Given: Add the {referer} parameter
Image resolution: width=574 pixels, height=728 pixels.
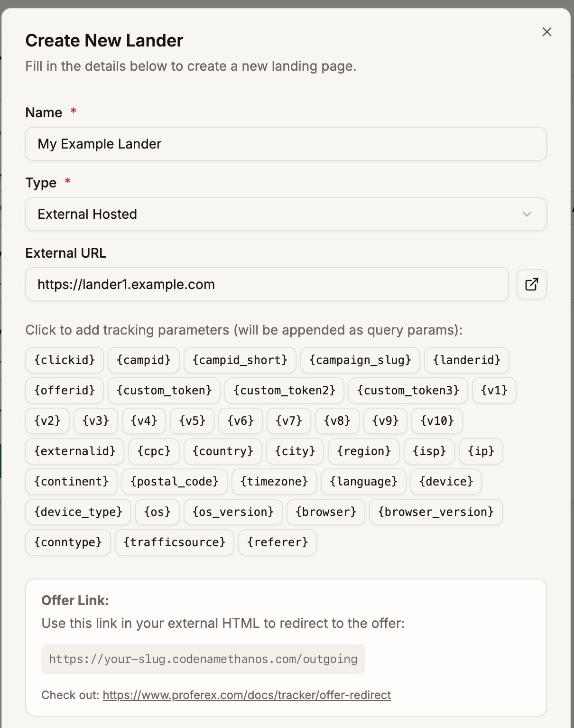Looking at the screenshot, I should 278,542.
